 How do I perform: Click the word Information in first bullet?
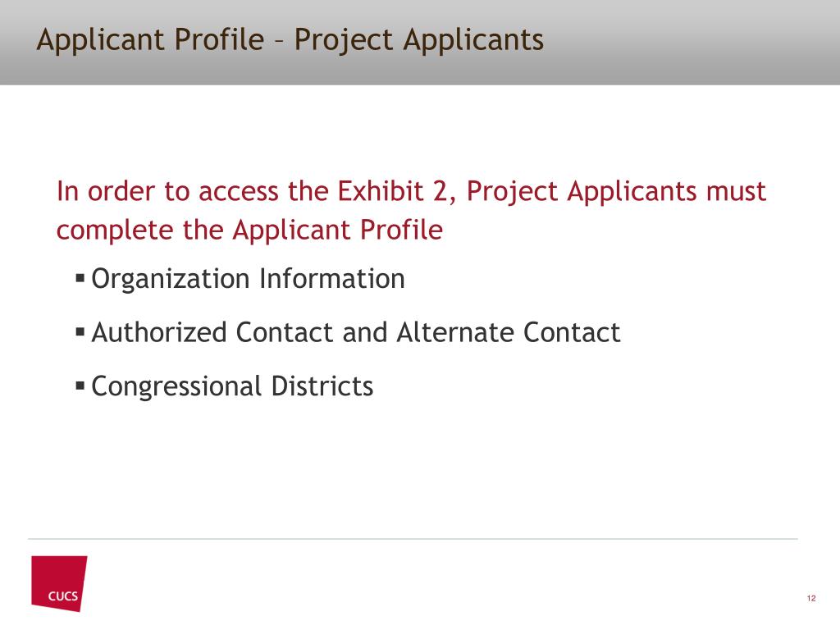point(332,279)
